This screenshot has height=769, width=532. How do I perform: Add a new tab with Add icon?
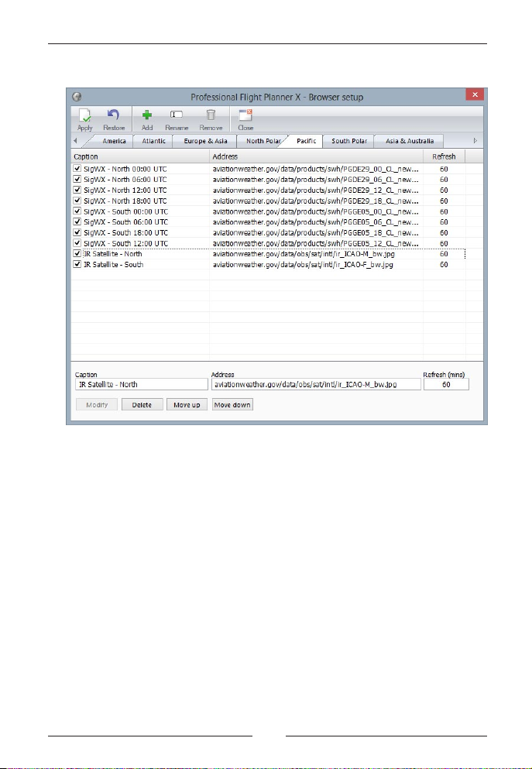[x=146, y=120]
